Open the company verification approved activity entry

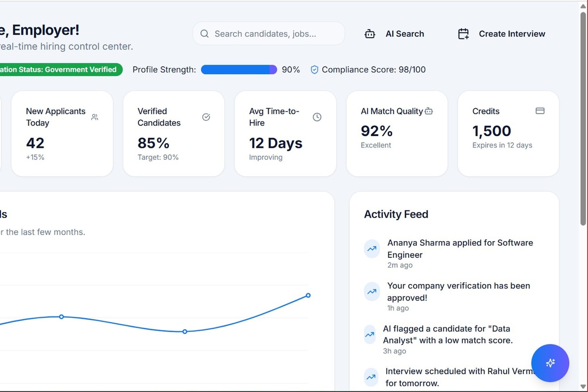tap(458, 292)
